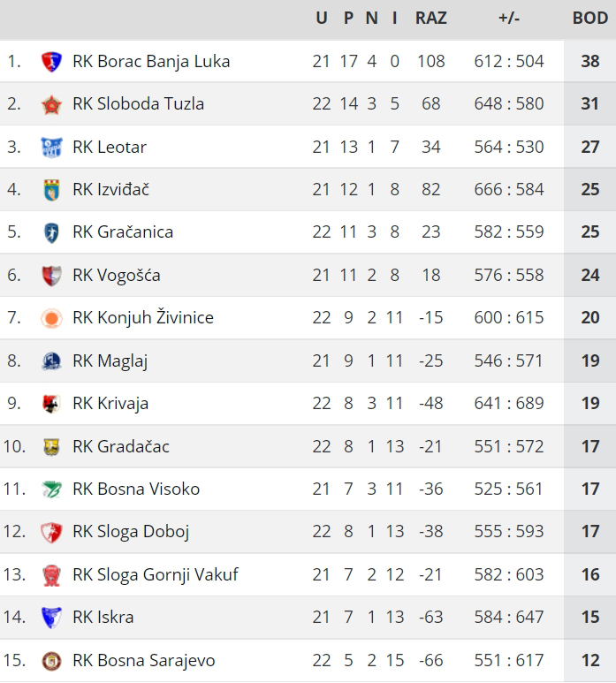Screen dimensions: 616x683
Task: Open the RK Gračanica team link
Action: coord(123,232)
